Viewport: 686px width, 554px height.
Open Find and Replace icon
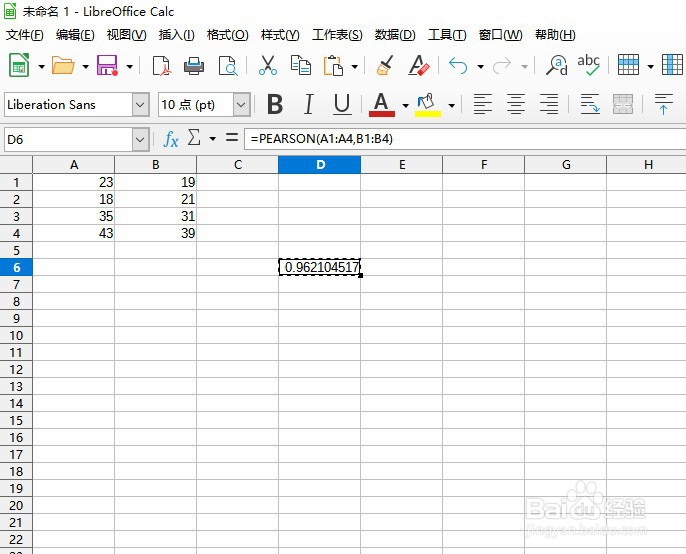tap(556, 66)
